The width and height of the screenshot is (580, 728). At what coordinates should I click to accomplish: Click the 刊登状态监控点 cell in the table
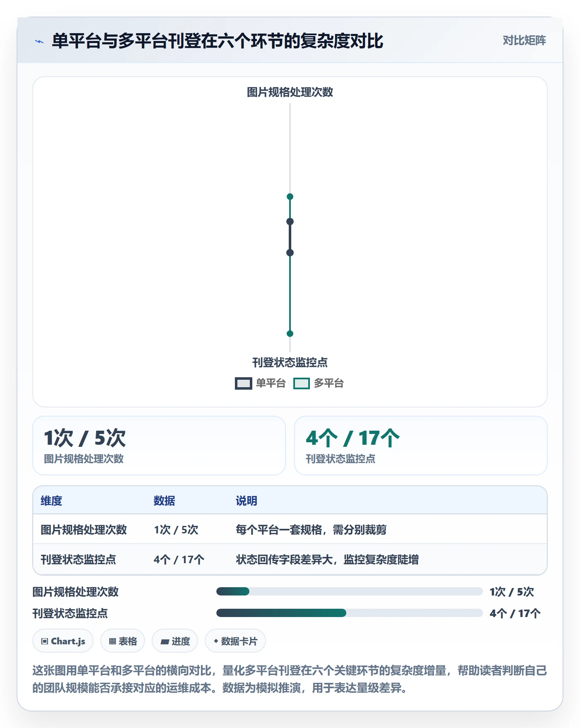coord(78,560)
